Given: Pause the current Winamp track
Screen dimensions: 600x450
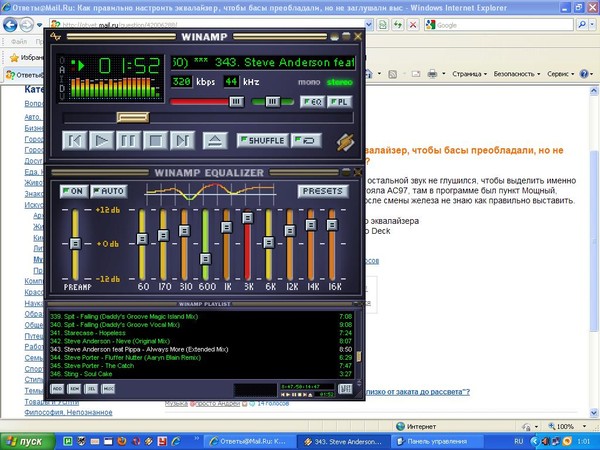Looking at the screenshot, I should [x=129, y=140].
